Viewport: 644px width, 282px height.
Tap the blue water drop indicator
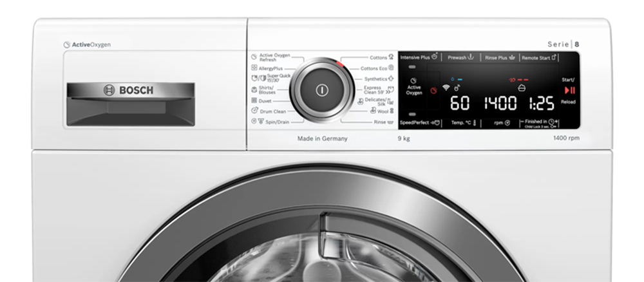pos(453,79)
